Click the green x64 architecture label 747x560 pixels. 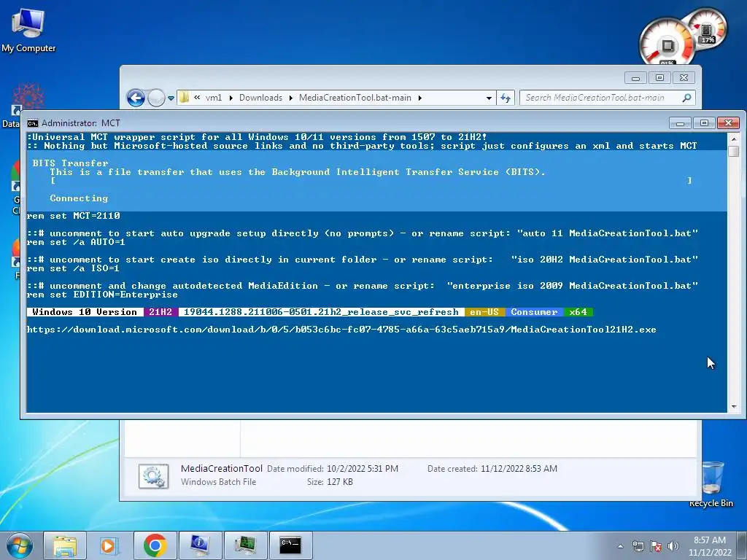[578, 312]
